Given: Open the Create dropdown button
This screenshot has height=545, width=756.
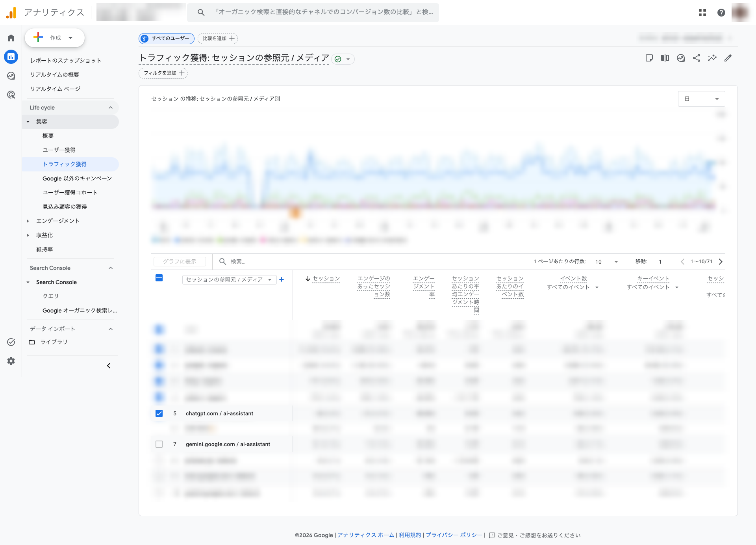Looking at the screenshot, I should point(55,38).
